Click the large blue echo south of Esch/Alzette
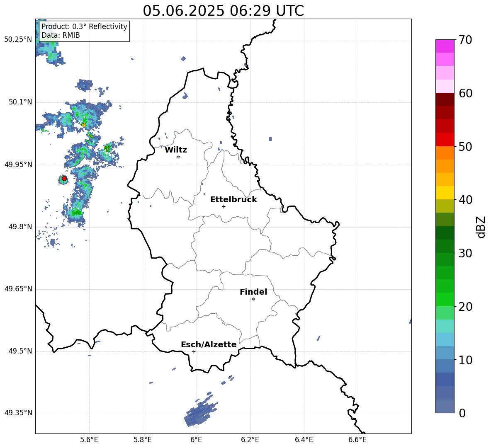Screen dimensions: 491x448 click(200, 414)
